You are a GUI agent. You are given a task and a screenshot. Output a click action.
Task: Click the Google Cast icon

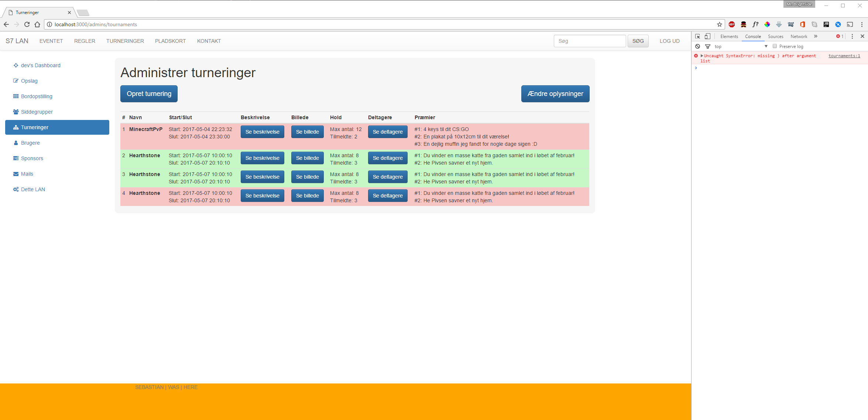tap(850, 24)
